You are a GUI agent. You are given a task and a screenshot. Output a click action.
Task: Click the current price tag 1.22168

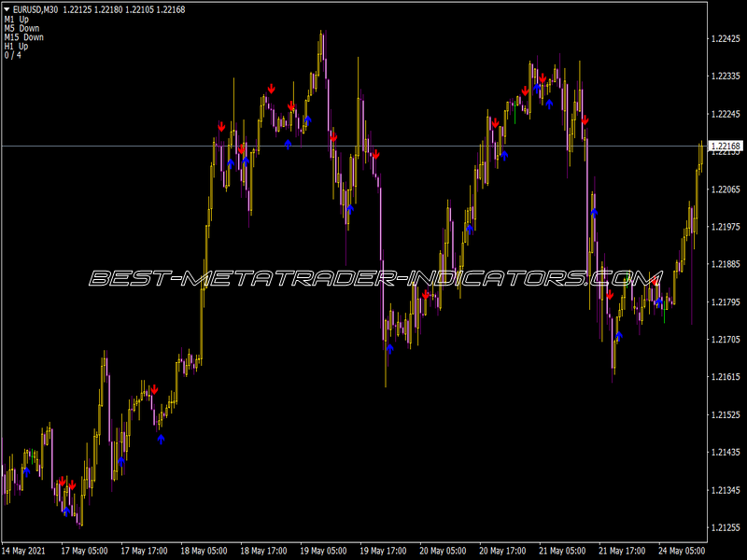[x=726, y=146]
